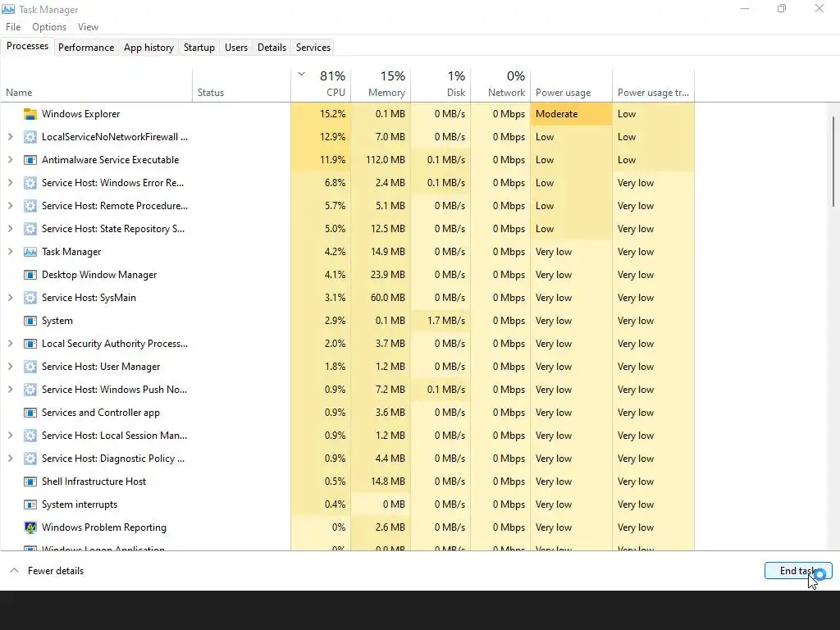Sort by Power usage trend column
This screenshot has height=630, width=840.
654,85
